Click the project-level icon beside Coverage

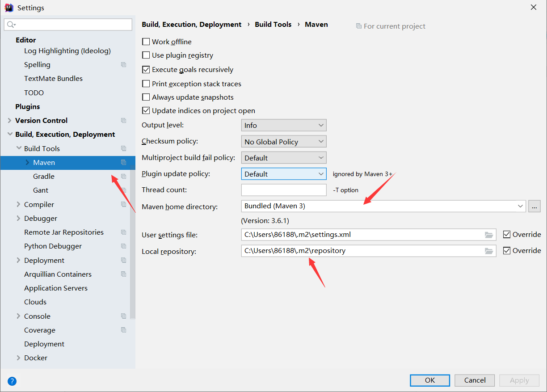(124, 330)
